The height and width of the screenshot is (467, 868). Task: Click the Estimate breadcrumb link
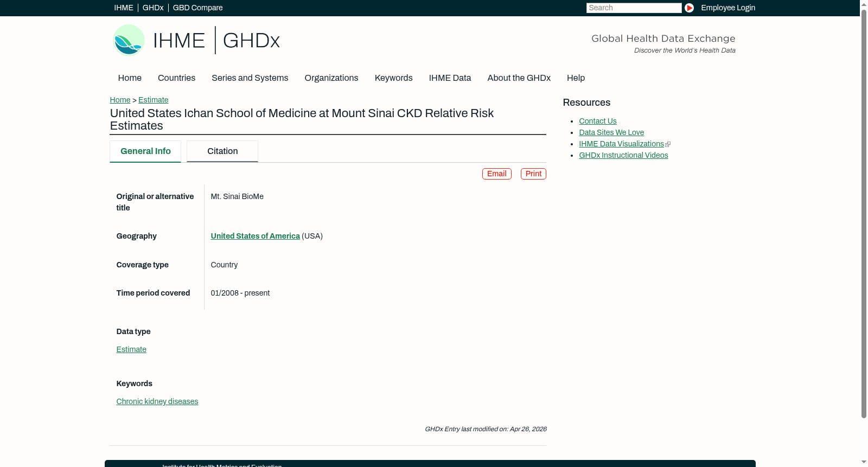pyautogui.click(x=154, y=100)
